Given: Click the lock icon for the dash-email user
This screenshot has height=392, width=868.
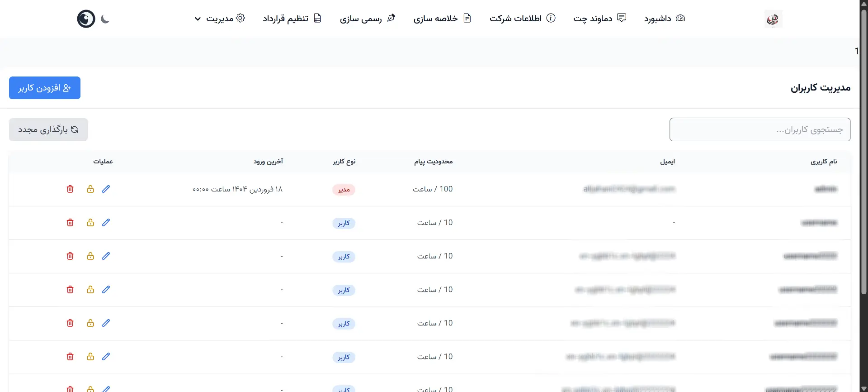Looking at the screenshot, I should [90, 222].
